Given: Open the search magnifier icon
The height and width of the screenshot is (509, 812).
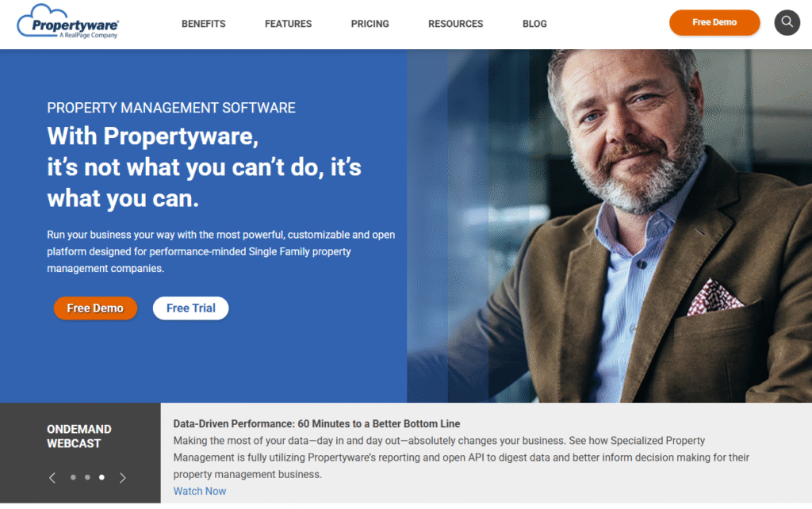Looking at the screenshot, I should 787,22.
